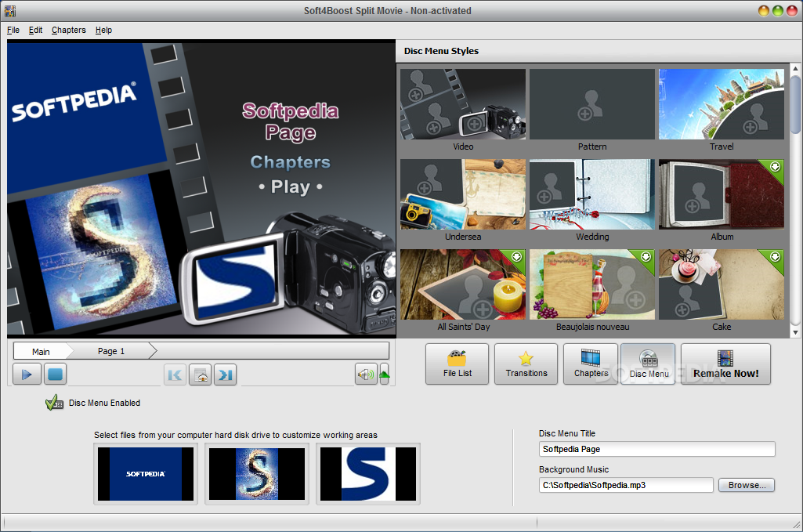Click download badge on Beaujolais nouveau style
Screen dimensions: 803x532
(x=646, y=257)
